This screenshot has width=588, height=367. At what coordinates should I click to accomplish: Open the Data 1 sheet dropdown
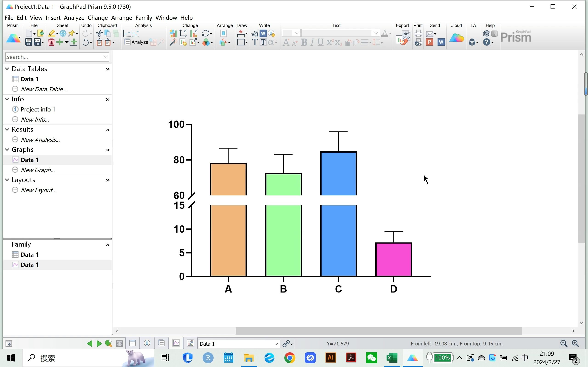[x=276, y=344]
